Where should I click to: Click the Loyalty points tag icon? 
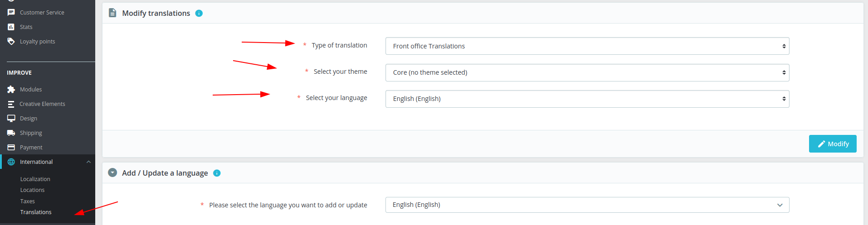(x=11, y=41)
